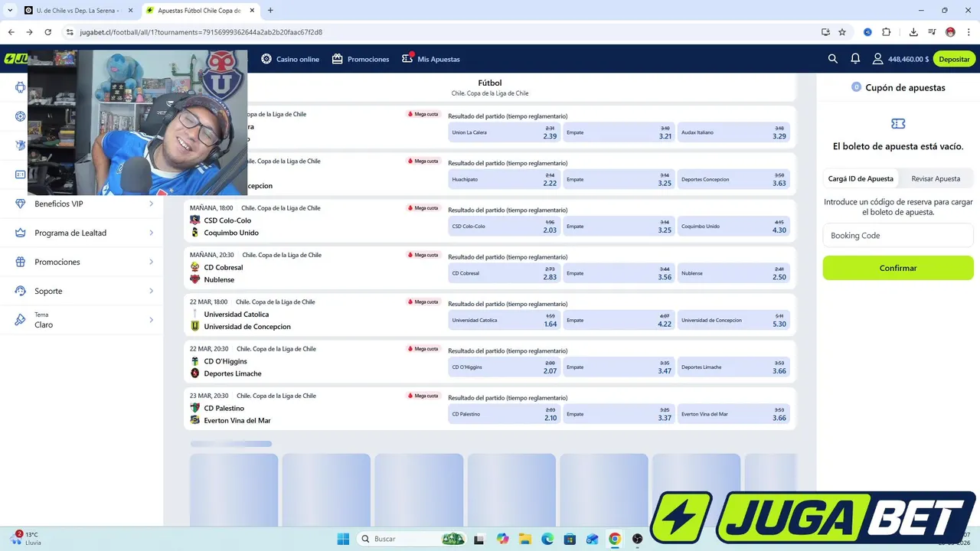Click the Mega cuota badge for Colo-Colo match

pos(423,207)
